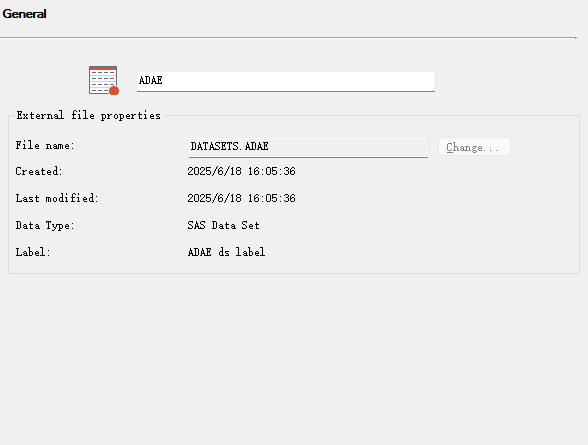Click the Last modified timestamp value
Screen dimensions: 588x445
[242, 198]
